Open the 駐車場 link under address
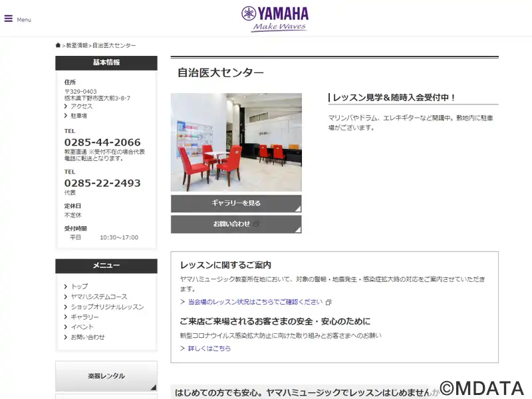The image size is (532, 399). 78,116
